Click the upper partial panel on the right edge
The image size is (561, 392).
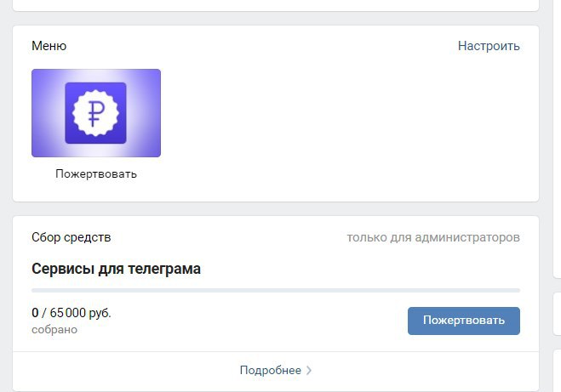coord(557,139)
